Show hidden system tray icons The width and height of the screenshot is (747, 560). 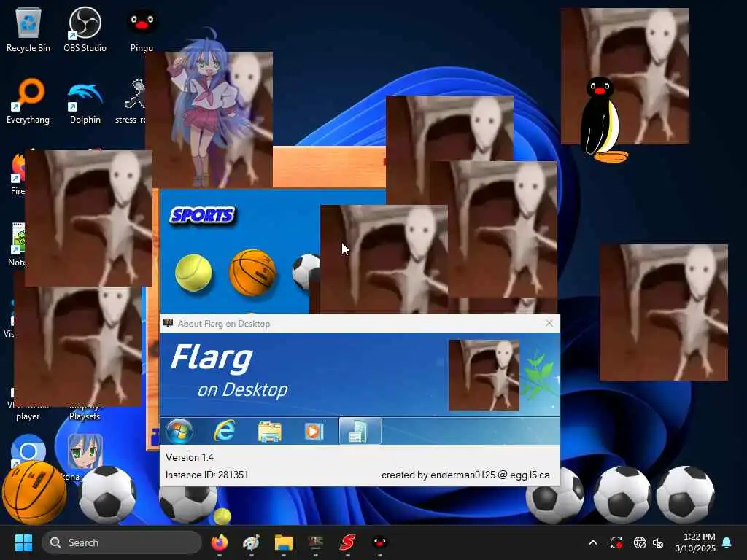tap(593, 542)
